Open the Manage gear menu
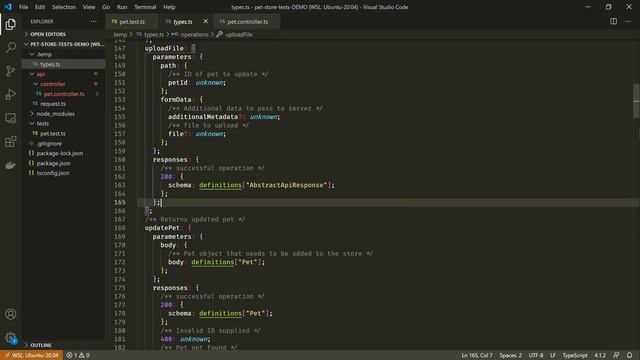640x360 pixels. click(11, 338)
